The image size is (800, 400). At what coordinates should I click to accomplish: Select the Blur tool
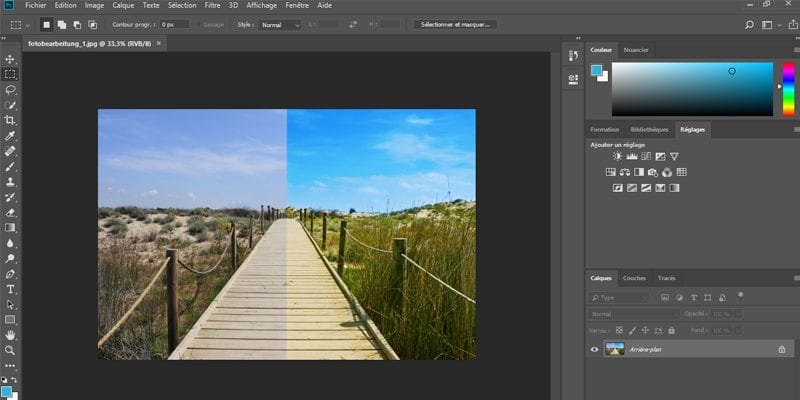pyautogui.click(x=10, y=243)
